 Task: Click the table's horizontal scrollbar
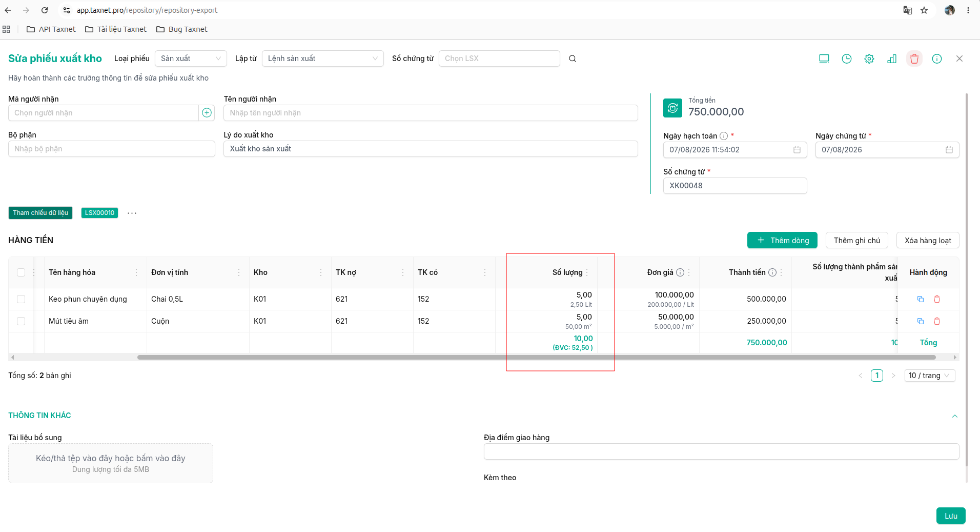click(537, 357)
